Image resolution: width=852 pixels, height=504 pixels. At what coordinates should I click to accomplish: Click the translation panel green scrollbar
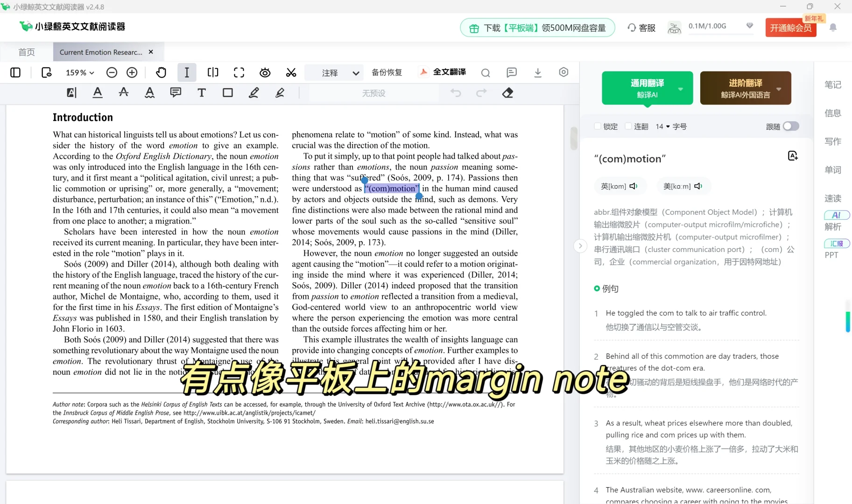point(848,322)
